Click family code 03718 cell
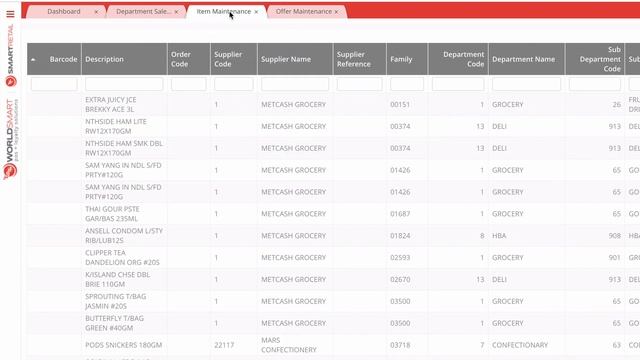This screenshot has width=640, height=360. click(x=400, y=345)
